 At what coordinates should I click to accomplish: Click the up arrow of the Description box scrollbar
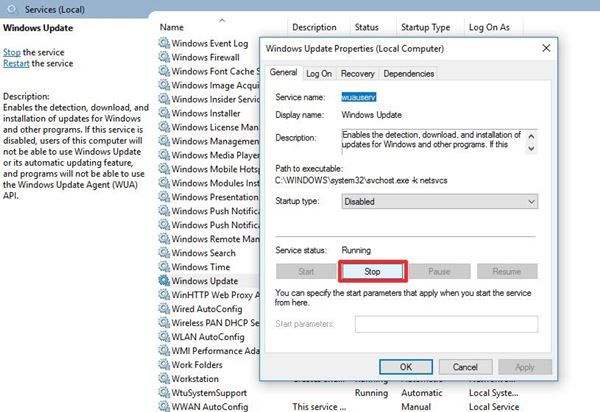pyautogui.click(x=531, y=136)
